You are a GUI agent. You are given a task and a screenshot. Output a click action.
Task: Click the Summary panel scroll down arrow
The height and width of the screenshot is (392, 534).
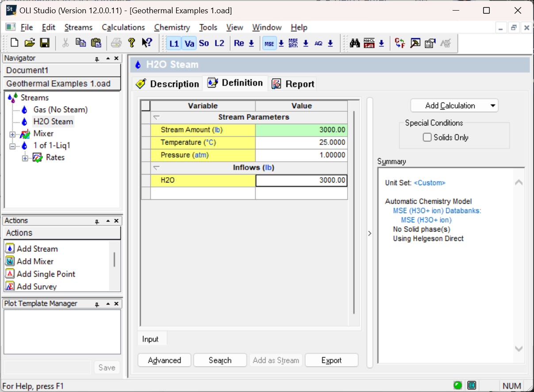click(519, 349)
